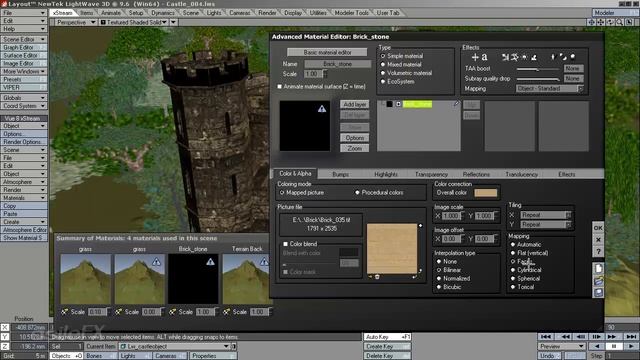Enable Animate material surface checkbox
The height and width of the screenshot is (360, 640).
click(x=280, y=87)
